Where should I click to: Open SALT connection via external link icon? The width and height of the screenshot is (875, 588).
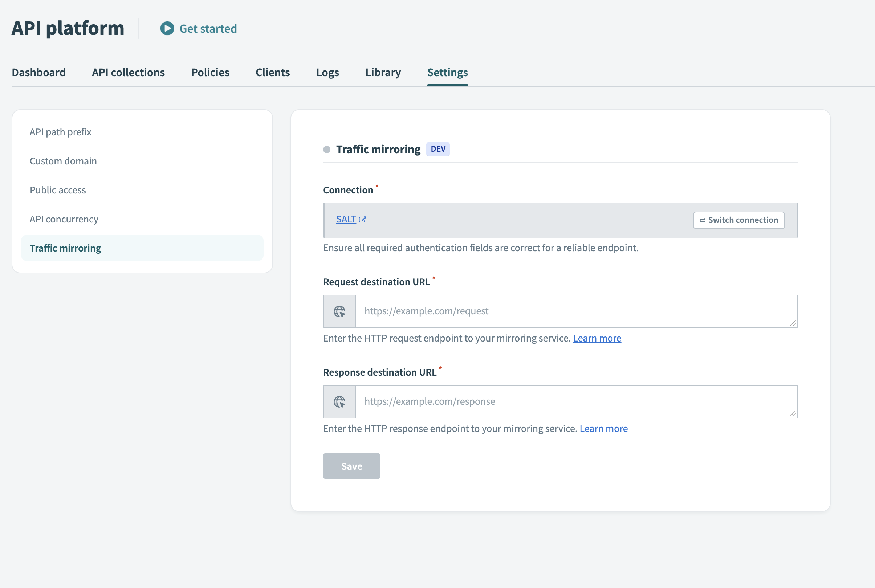tap(363, 219)
